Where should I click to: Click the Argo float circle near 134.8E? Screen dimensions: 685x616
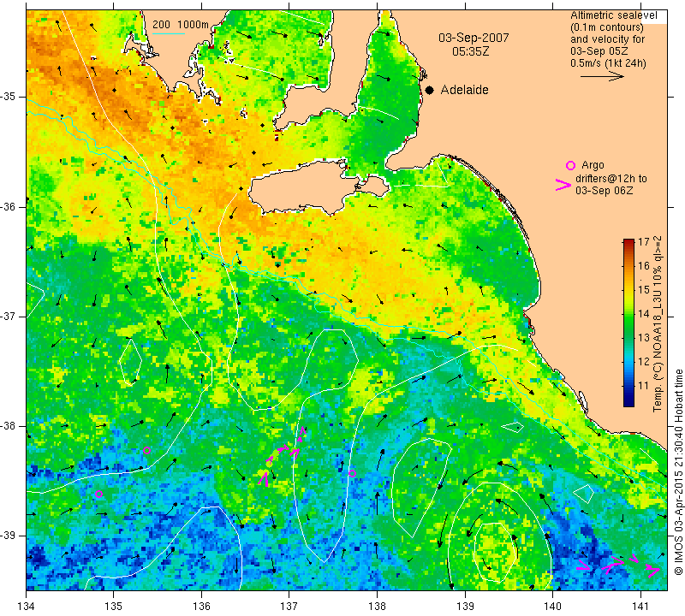click(98, 495)
